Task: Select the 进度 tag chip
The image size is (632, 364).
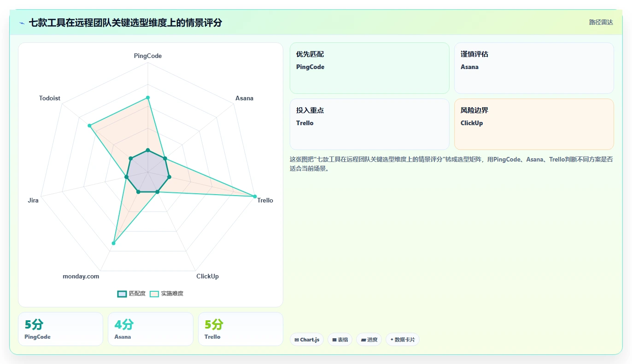Action: pos(369,340)
